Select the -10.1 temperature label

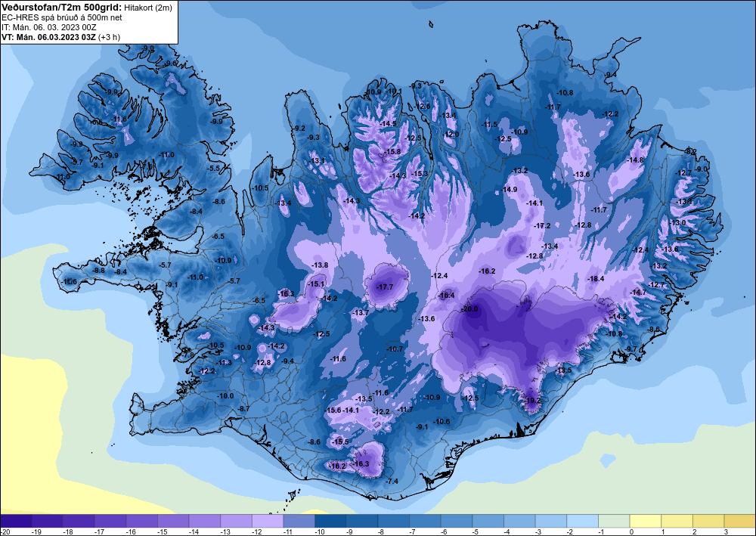393,91
